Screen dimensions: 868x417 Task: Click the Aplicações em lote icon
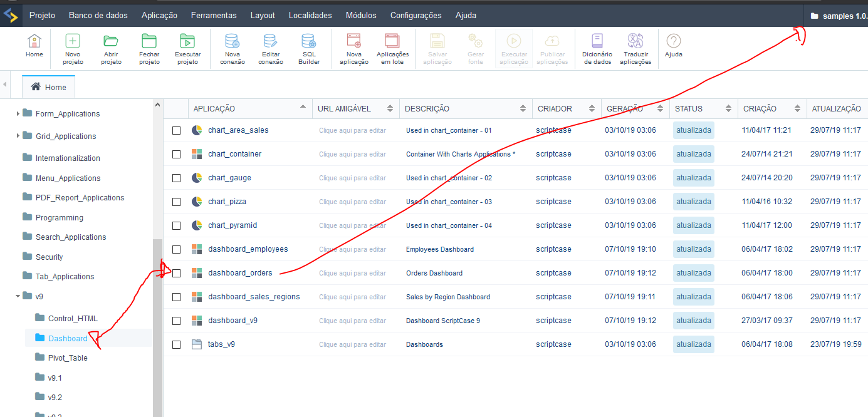392,42
